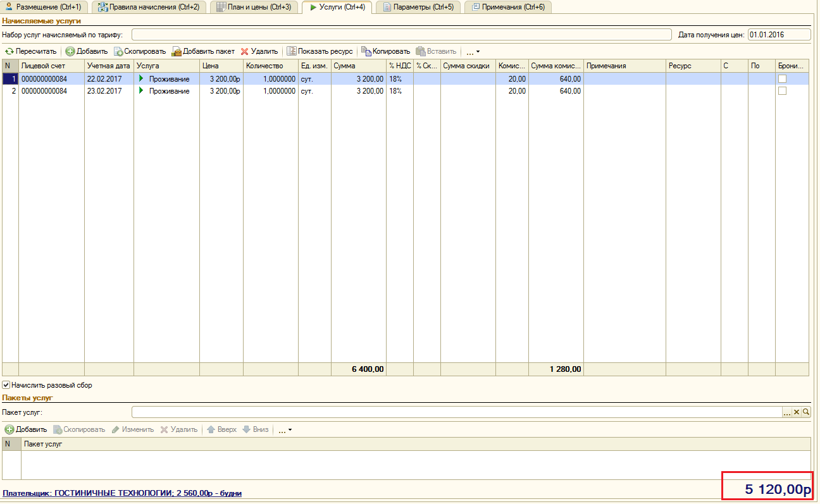Click the search icon in Пакет услуг field
Image resolution: width=820 pixels, height=504 pixels.
click(x=806, y=412)
